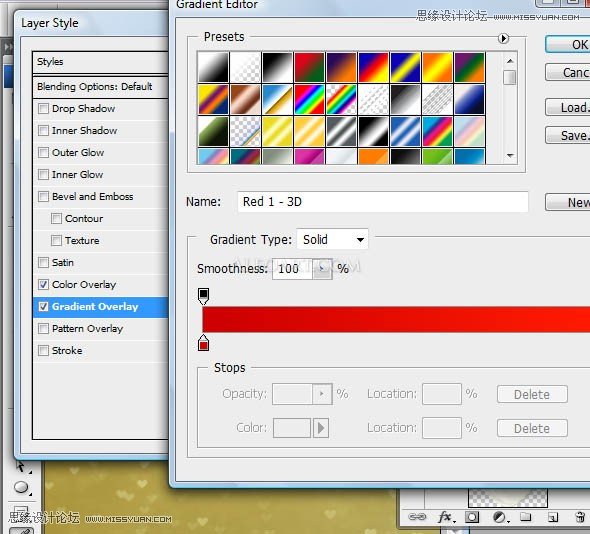Image resolution: width=590 pixels, height=534 pixels.
Task: Enable the Drop Shadow checkbox
Action: point(43,109)
